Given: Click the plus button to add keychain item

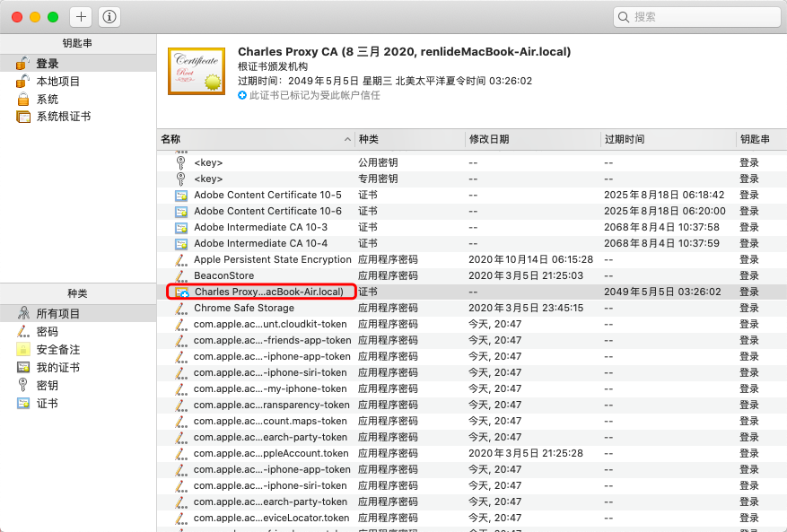Looking at the screenshot, I should tap(81, 17).
